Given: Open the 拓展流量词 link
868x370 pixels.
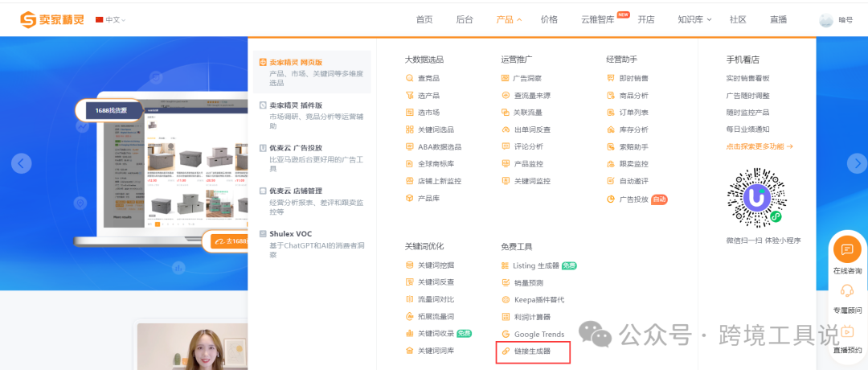Looking at the screenshot, I should click(436, 317).
